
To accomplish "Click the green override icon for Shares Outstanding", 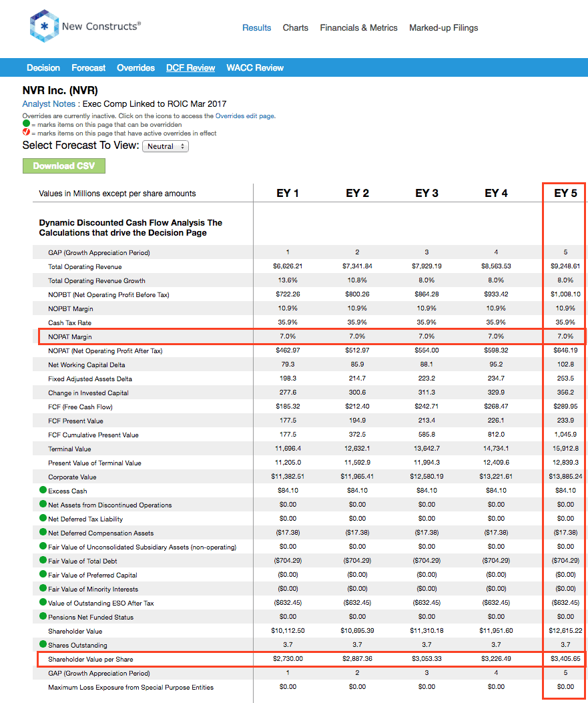I will click(x=43, y=644).
